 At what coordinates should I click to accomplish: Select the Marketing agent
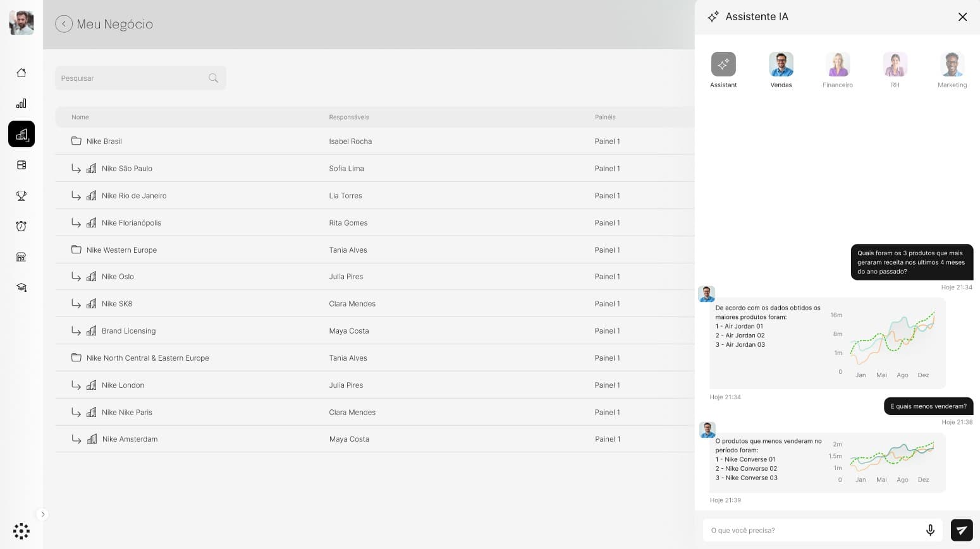(x=952, y=70)
